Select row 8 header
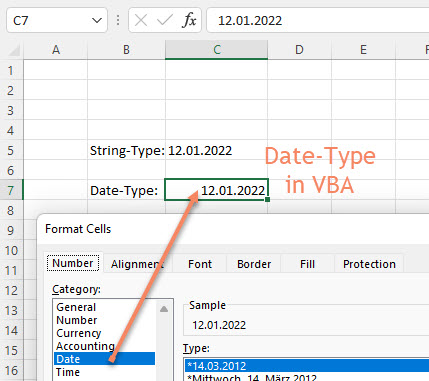The image size is (429, 381). click(x=11, y=210)
